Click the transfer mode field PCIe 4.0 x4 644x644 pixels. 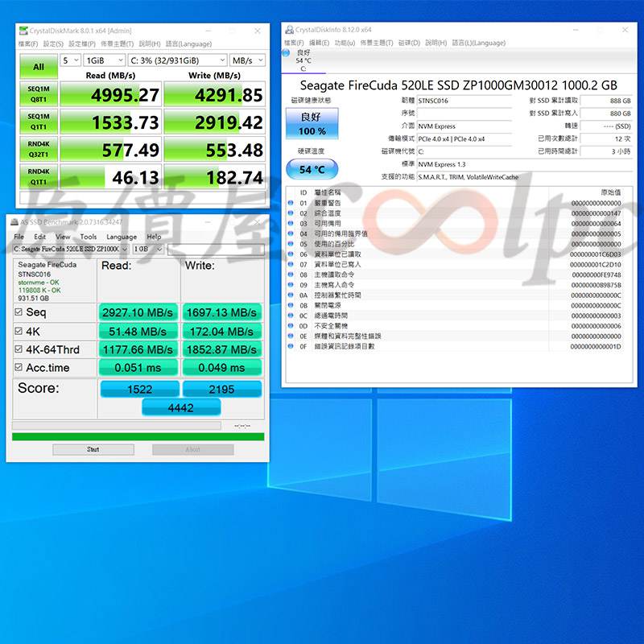pyautogui.click(x=464, y=138)
